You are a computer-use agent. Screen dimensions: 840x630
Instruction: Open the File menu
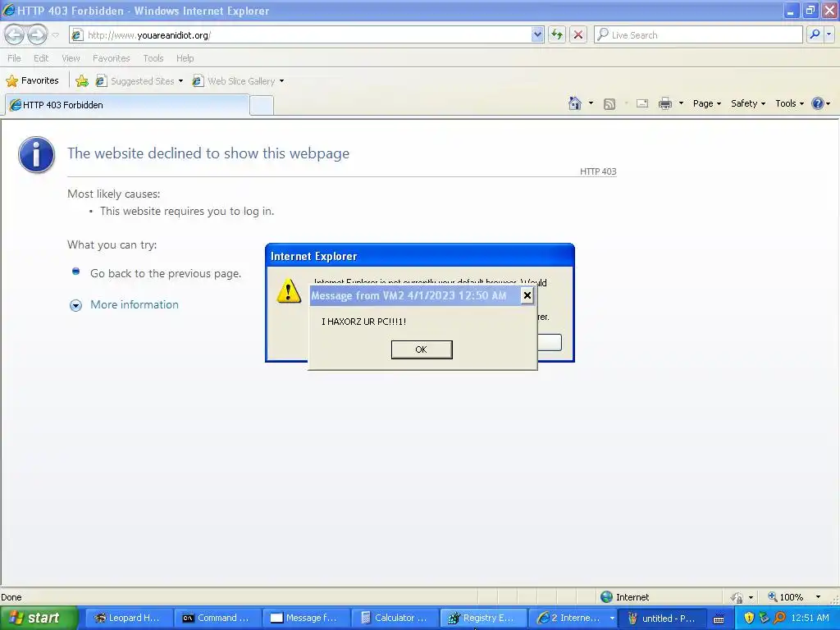[x=15, y=58]
